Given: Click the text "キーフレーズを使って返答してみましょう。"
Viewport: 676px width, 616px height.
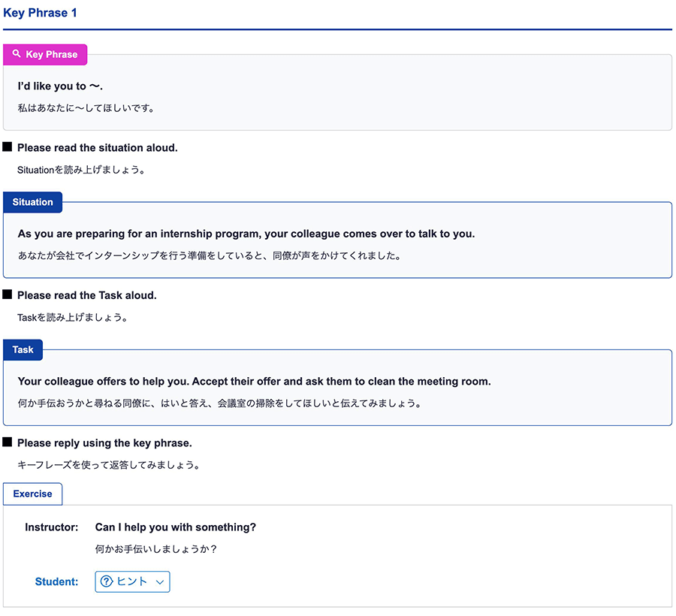Looking at the screenshot, I should coord(109,465).
